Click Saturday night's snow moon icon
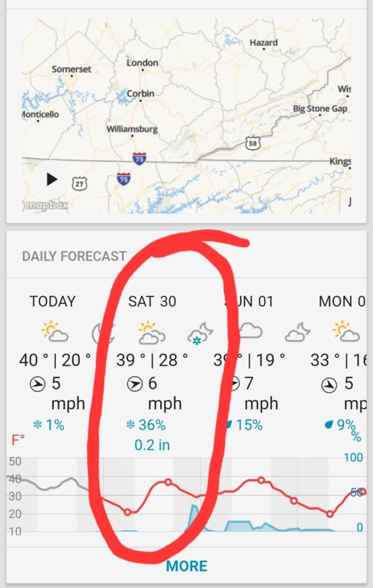Viewport: 373px width, 588px height. click(x=201, y=332)
